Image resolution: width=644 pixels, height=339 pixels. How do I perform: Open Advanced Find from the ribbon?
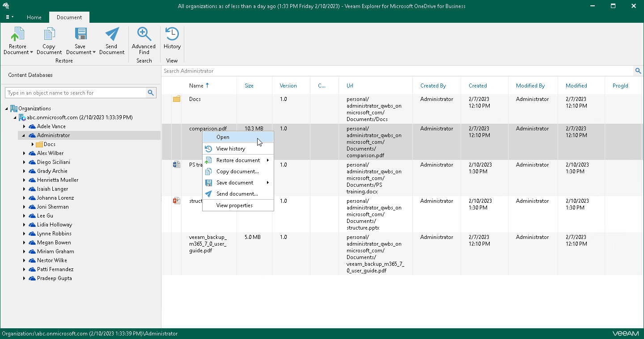pyautogui.click(x=144, y=41)
